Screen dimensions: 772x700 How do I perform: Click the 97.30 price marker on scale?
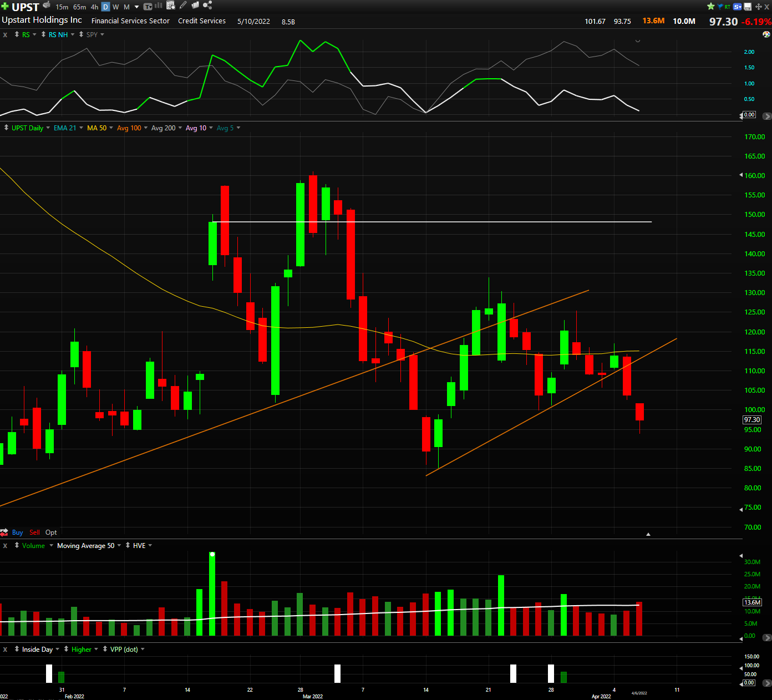[752, 420]
